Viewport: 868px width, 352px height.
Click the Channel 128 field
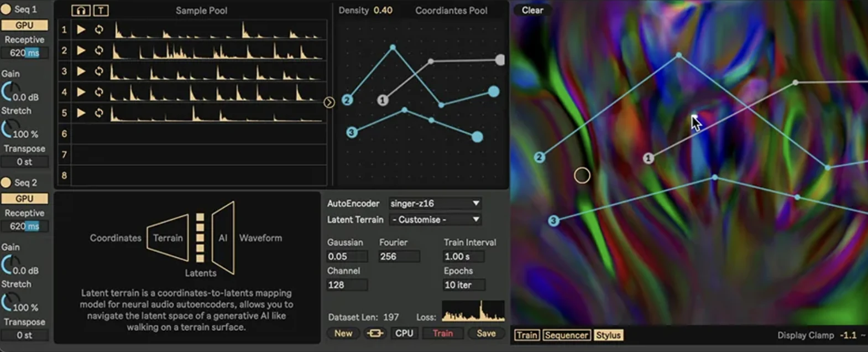[x=347, y=284]
